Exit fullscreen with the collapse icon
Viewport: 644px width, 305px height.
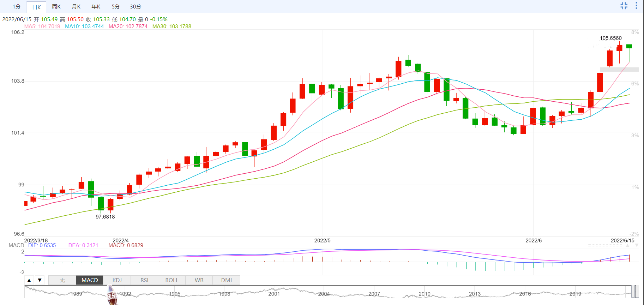[x=624, y=6]
